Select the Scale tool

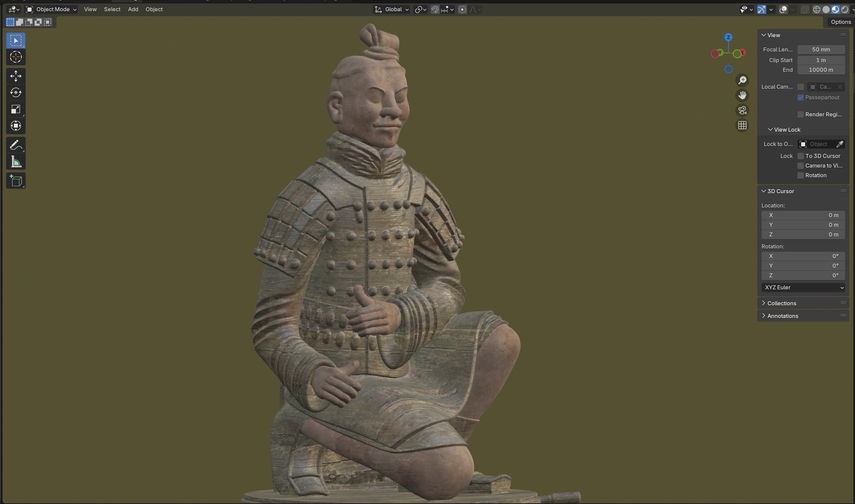click(x=16, y=109)
